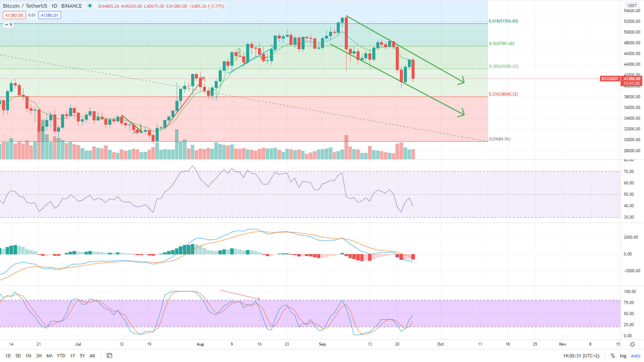Toggle percent scale mode
Image resolution: width=644 pixels, height=362 pixels.
point(613,356)
